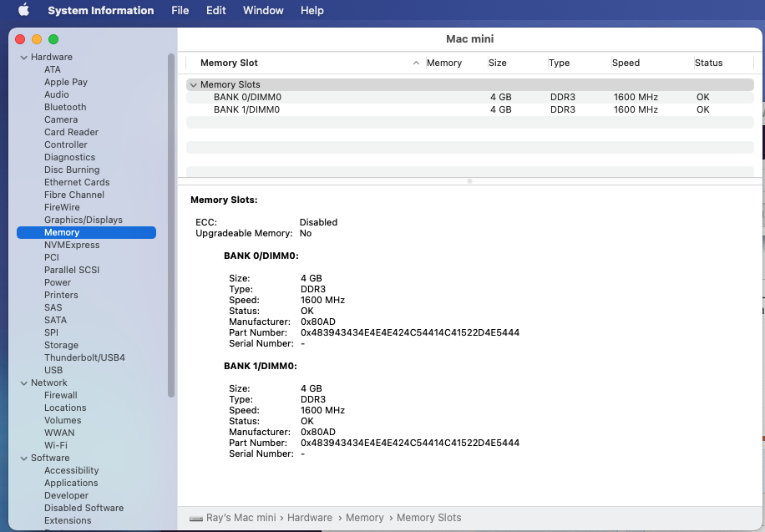
Task: Click Memory Slots in the path bar
Action: [x=428, y=518]
